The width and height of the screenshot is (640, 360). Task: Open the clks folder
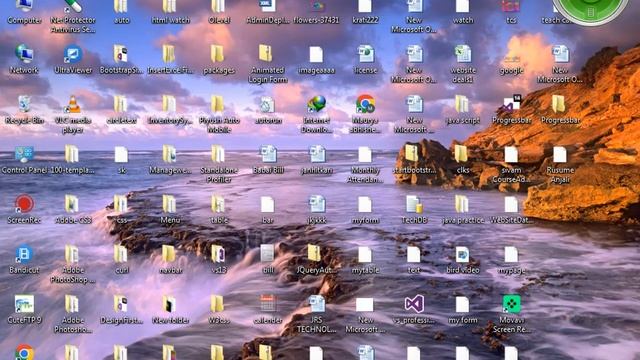461,154
